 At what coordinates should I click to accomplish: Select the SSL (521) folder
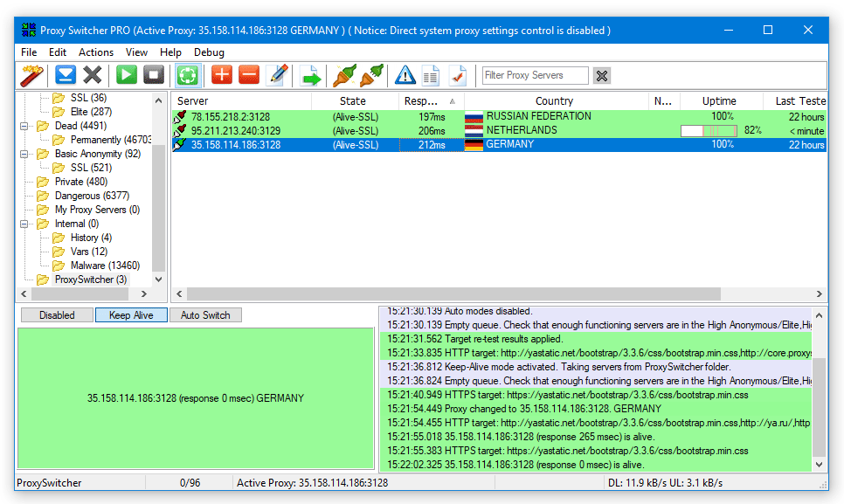click(91, 168)
